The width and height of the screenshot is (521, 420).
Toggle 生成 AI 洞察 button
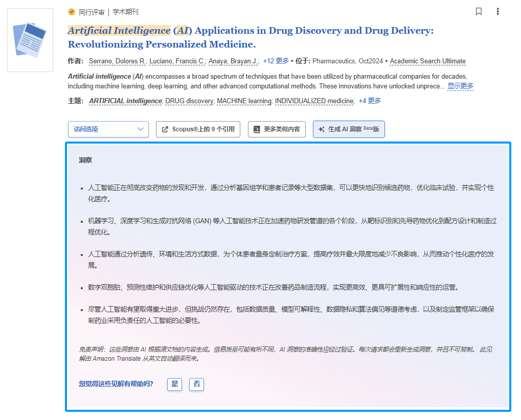coord(349,129)
